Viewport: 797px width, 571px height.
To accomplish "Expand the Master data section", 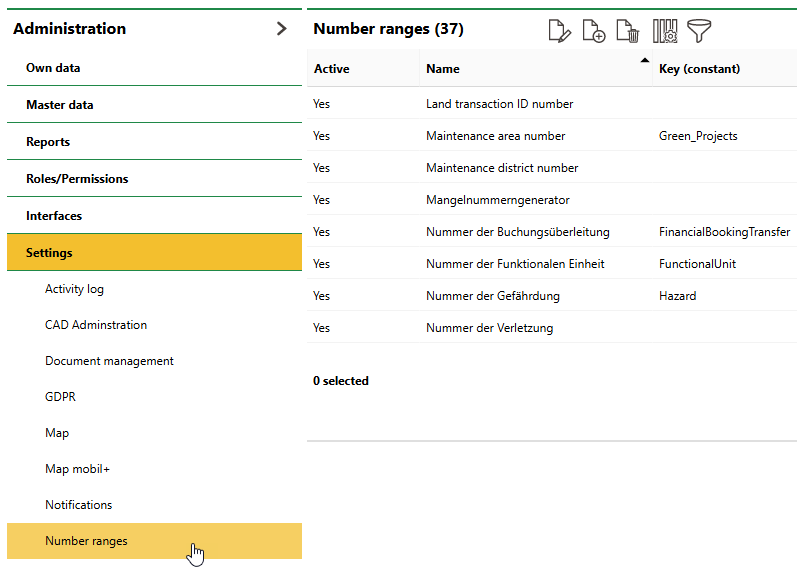I will (60, 105).
